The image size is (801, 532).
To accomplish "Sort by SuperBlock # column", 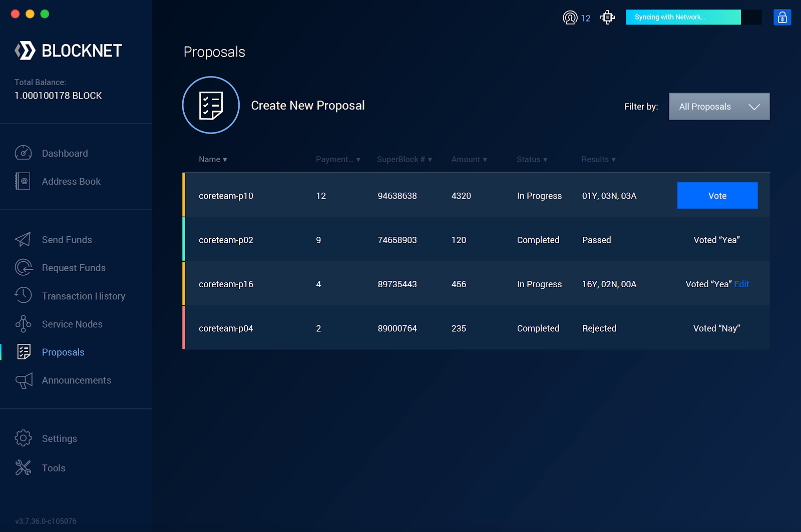I will 405,159.
